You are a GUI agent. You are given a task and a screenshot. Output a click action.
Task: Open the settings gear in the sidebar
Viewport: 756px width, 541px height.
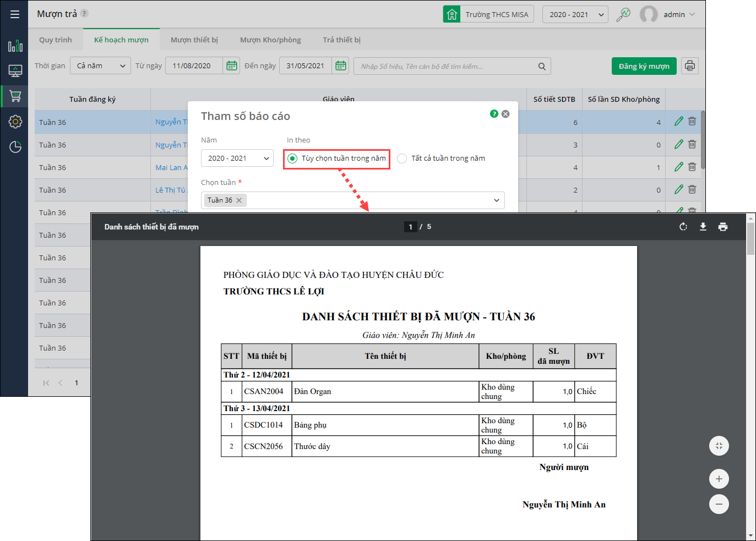pos(15,122)
